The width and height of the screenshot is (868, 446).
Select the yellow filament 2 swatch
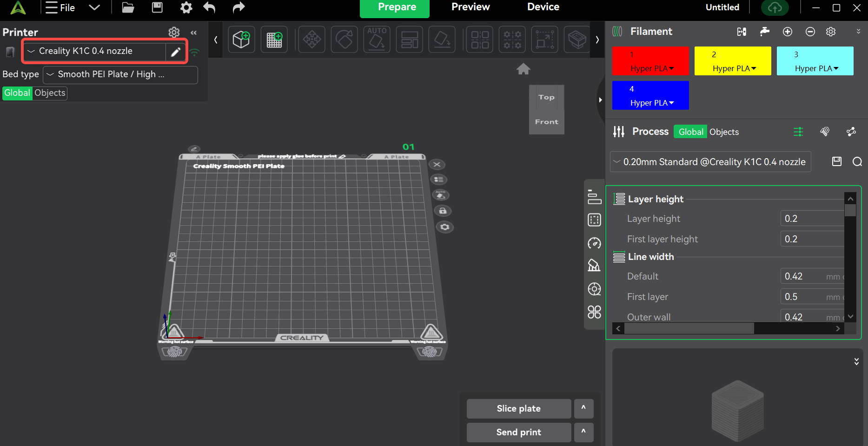pyautogui.click(x=732, y=61)
